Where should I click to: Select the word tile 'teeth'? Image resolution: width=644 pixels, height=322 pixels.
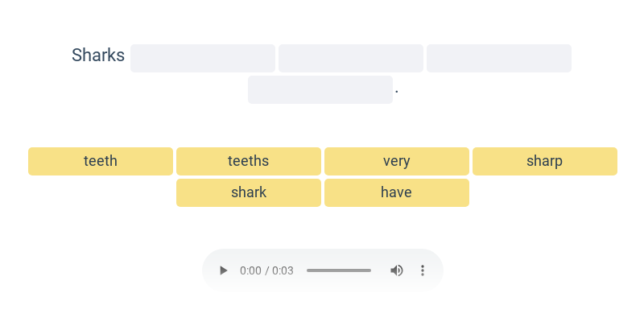[x=101, y=162]
